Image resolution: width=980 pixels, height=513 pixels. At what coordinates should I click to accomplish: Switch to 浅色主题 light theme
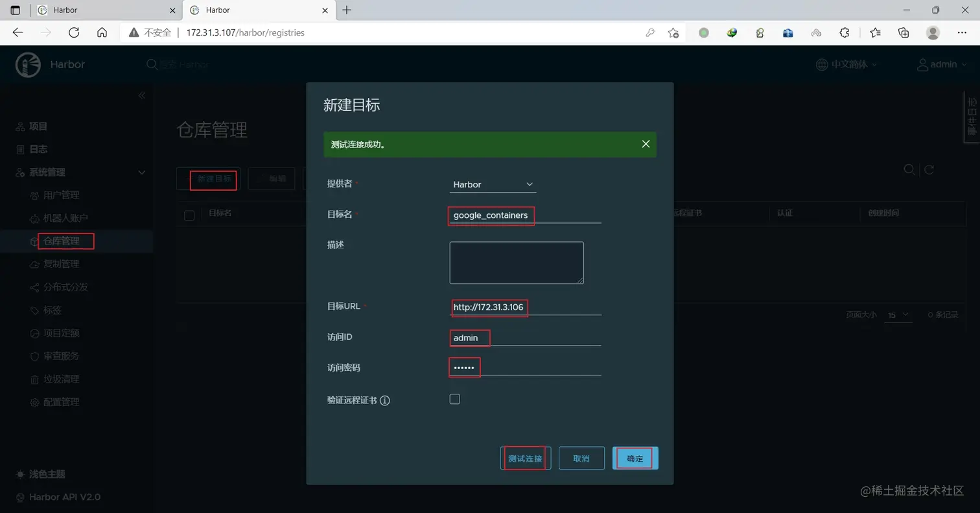point(47,474)
